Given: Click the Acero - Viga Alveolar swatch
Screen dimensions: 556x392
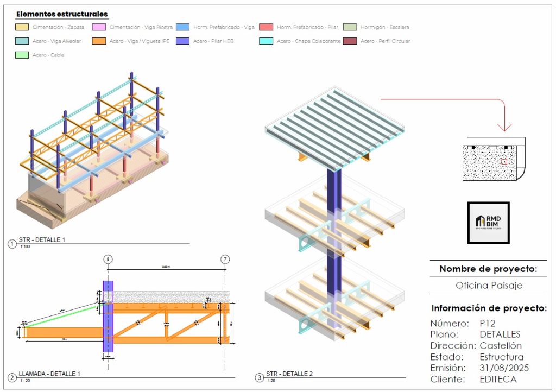Looking at the screenshot, I should tap(22, 41).
